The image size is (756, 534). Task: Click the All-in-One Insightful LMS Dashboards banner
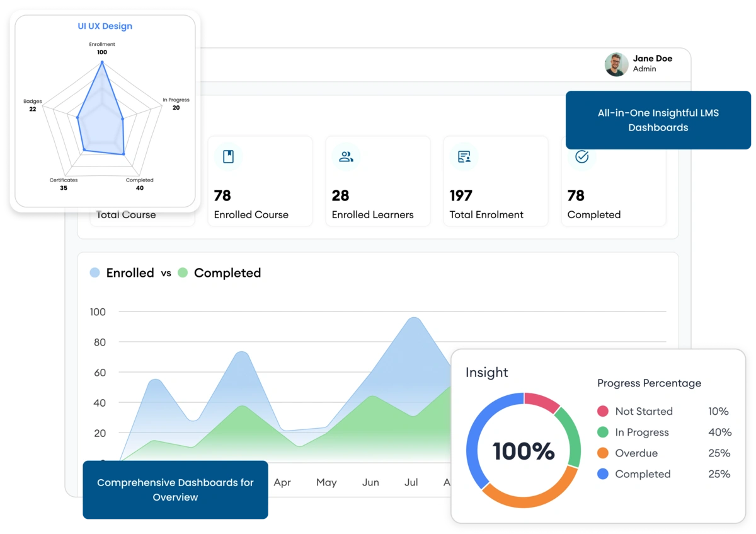click(659, 120)
